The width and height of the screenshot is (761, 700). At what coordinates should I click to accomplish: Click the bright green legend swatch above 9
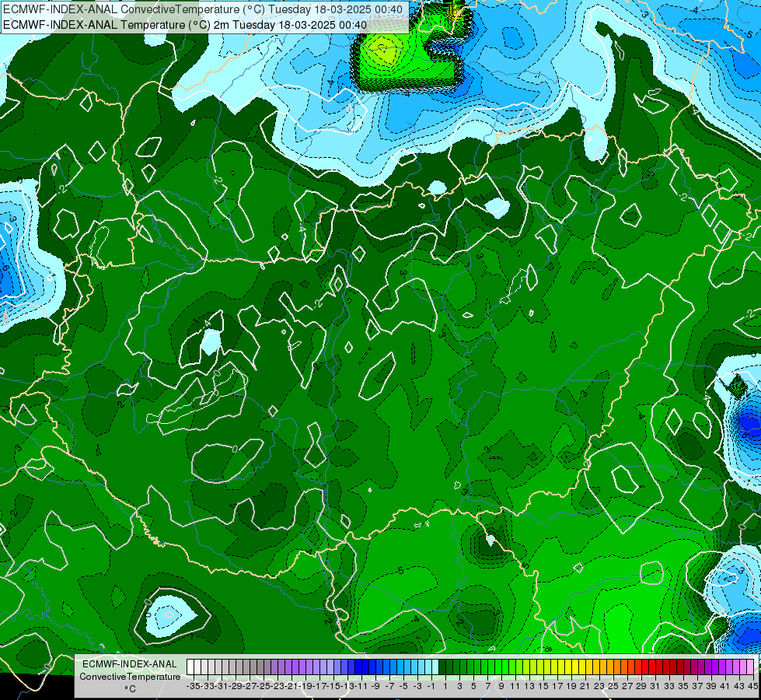click(x=498, y=667)
